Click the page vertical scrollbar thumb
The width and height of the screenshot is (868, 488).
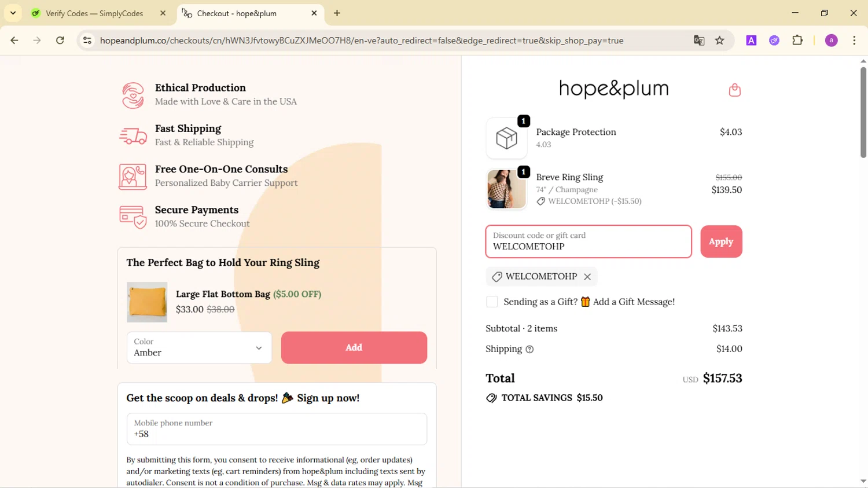click(863, 112)
